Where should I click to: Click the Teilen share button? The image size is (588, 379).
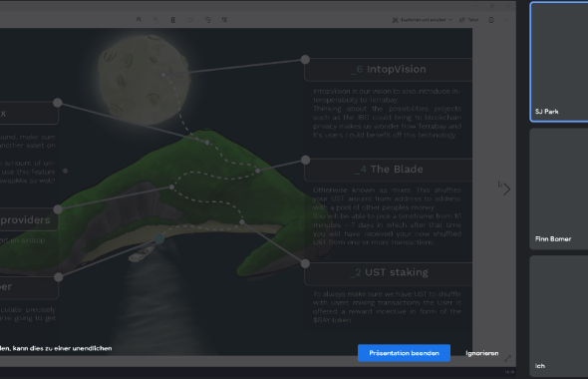pyautogui.click(x=469, y=20)
